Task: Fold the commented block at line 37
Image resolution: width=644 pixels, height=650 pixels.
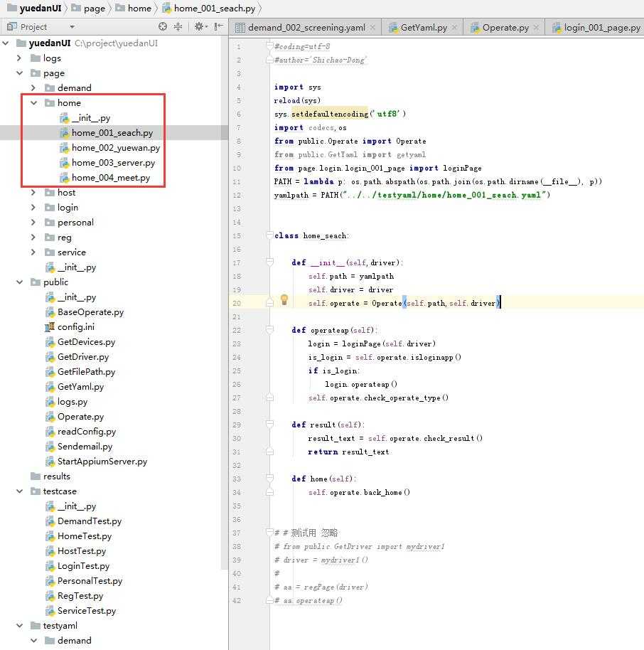Action: pos(269,532)
